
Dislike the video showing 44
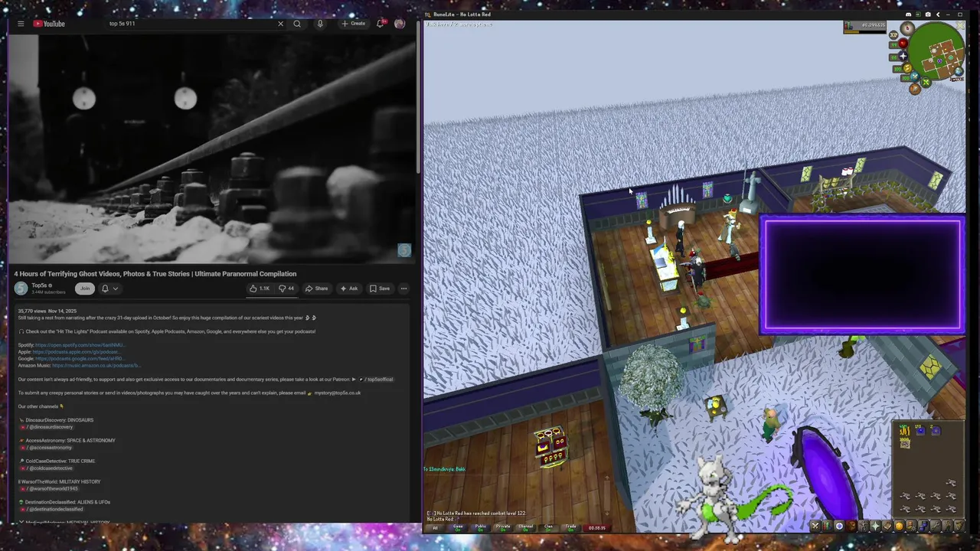point(286,289)
